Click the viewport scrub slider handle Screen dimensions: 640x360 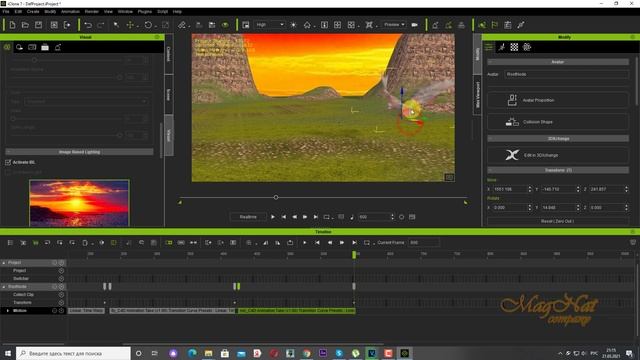[276, 198]
